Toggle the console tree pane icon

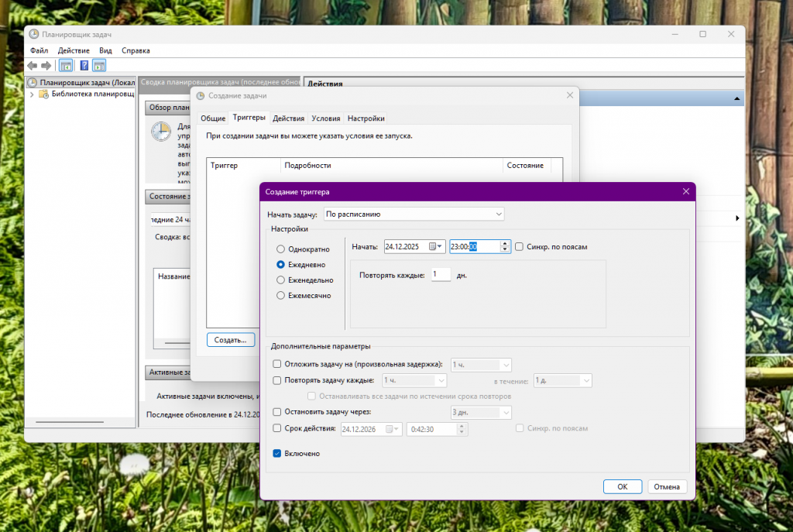[67, 66]
